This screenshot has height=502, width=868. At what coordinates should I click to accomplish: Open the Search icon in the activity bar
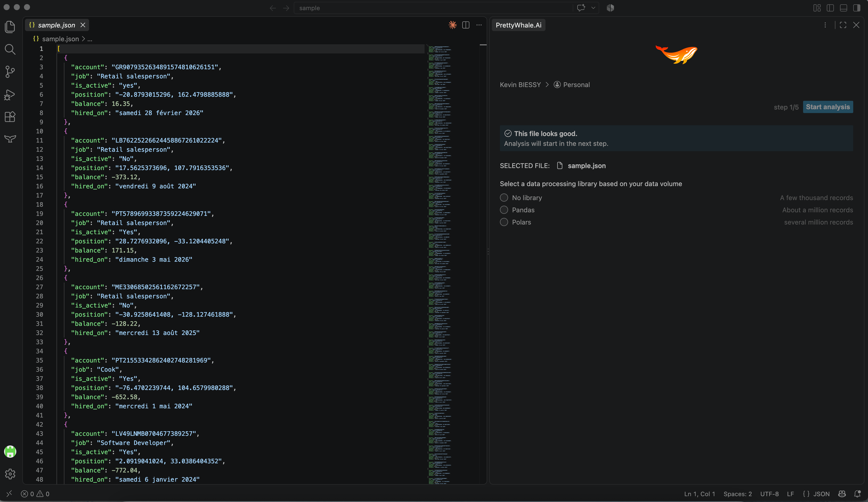click(x=10, y=49)
